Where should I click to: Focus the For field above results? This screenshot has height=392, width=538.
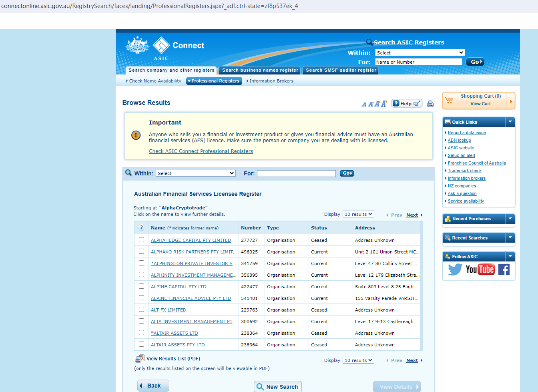point(296,173)
